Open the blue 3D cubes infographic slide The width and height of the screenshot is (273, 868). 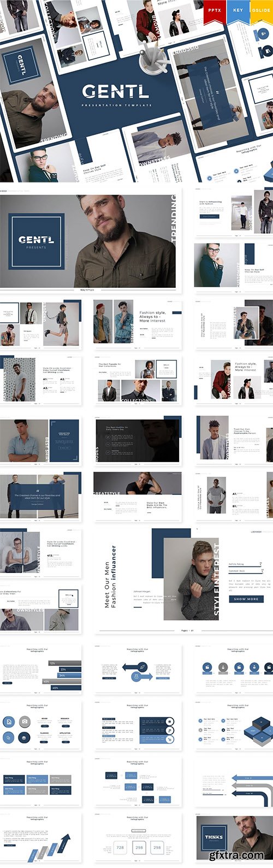(x=235, y=726)
